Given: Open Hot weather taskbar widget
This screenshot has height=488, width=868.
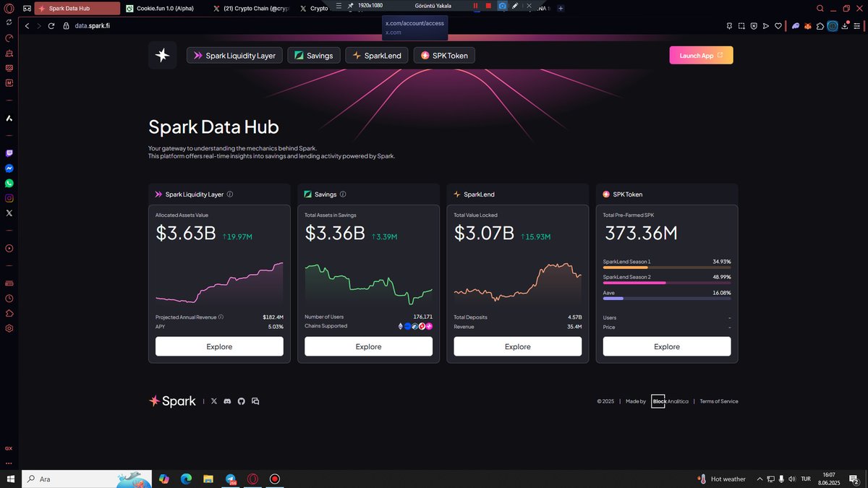Looking at the screenshot, I should (x=722, y=479).
